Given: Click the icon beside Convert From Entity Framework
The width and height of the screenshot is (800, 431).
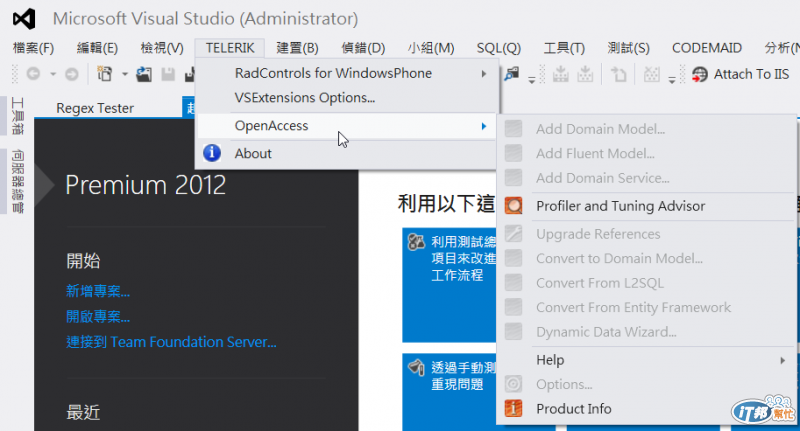Looking at the screenshot, I should point(513,307).
